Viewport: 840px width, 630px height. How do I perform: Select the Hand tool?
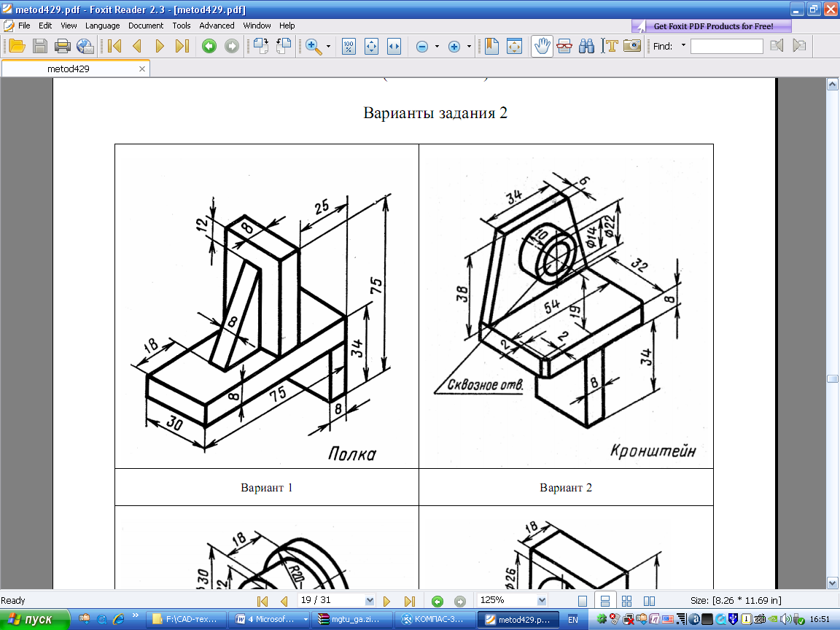(542, 46)
